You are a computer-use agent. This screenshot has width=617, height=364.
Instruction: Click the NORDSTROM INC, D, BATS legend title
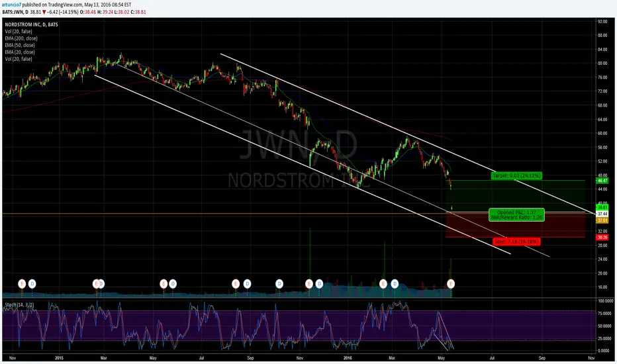point(32,24)
